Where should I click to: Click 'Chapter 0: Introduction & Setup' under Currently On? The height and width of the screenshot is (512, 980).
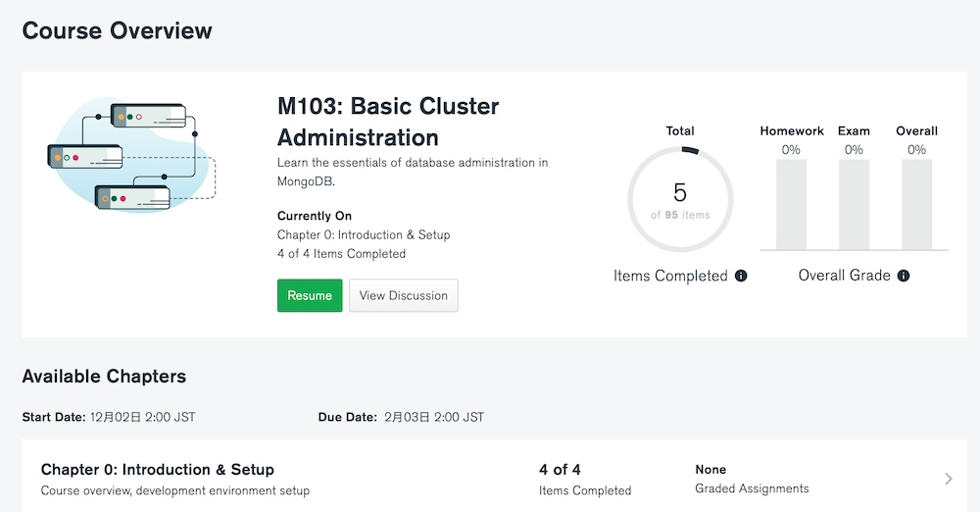(364, 234)
